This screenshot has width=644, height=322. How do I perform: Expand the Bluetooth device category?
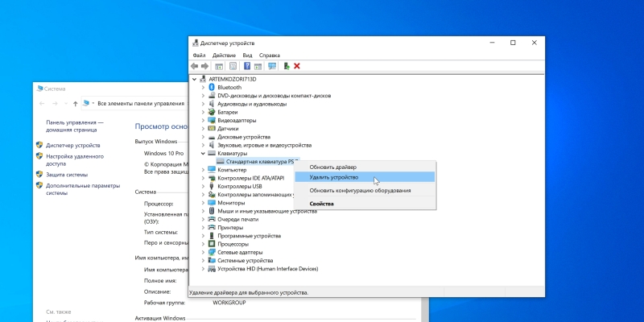click(203, 88)
